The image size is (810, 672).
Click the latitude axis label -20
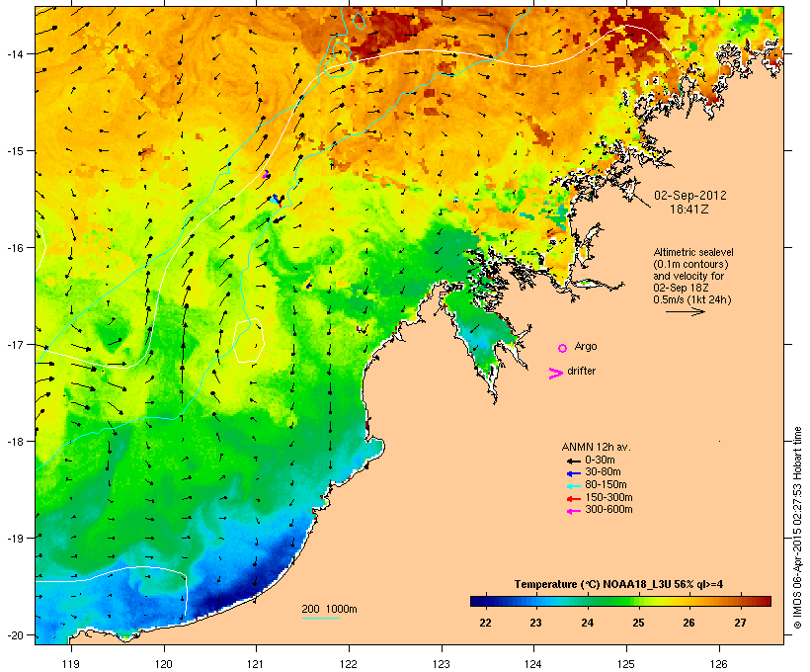click(14, 634)
